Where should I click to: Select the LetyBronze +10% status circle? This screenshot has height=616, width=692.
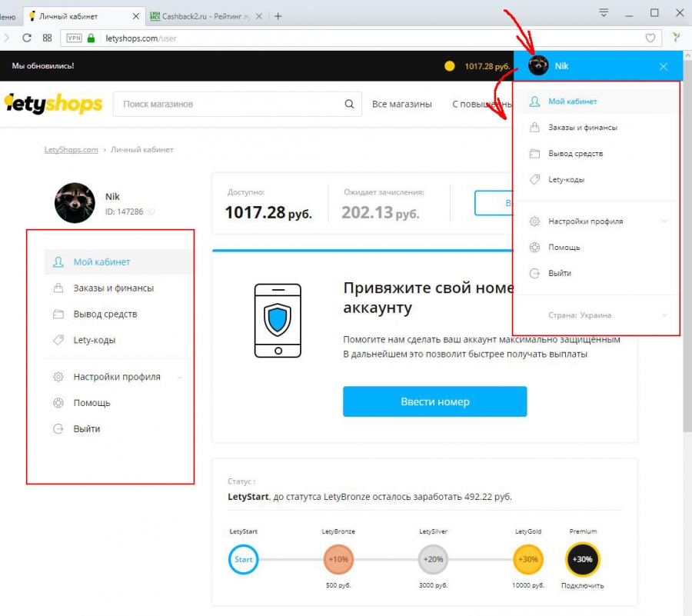click(x=338, y=560)
